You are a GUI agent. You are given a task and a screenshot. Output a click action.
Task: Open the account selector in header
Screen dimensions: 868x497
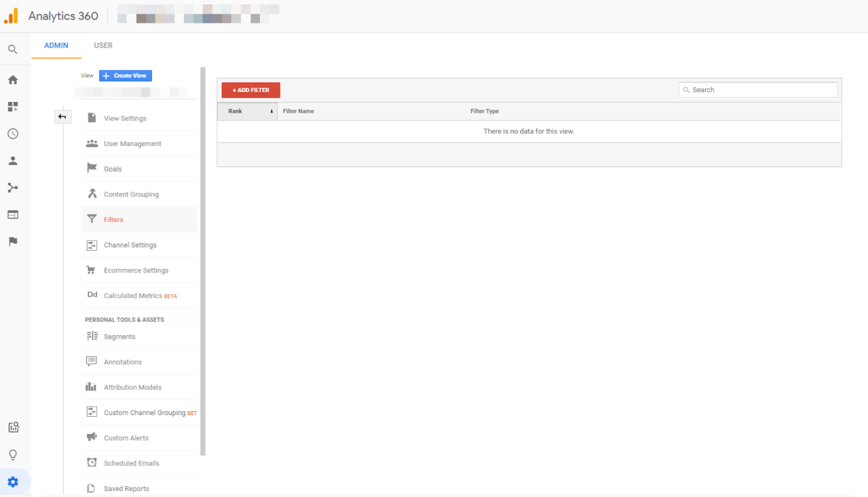pos(198,14)
